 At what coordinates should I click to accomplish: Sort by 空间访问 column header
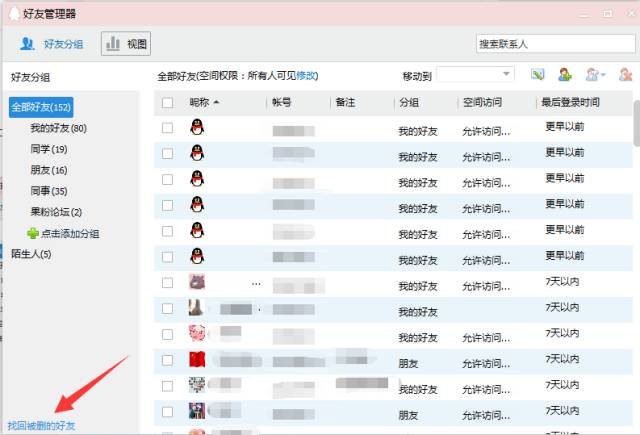coord(482,102)
